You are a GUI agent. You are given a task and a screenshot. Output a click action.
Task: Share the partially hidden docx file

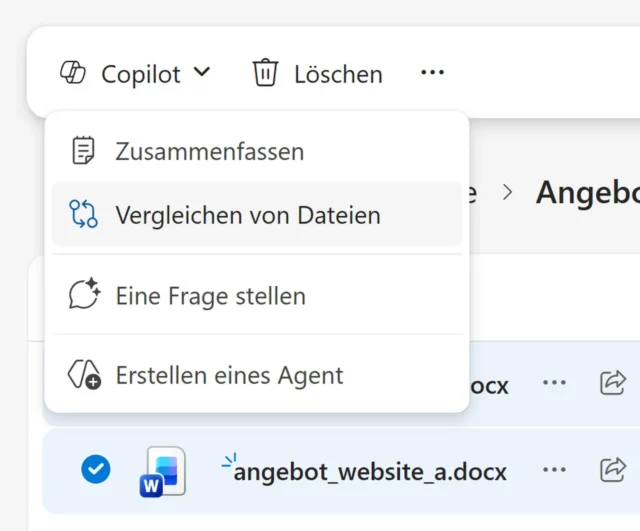tap(613, 383)
